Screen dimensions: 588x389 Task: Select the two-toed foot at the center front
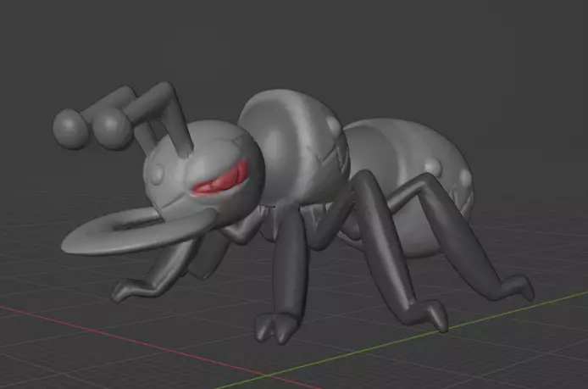275,327
